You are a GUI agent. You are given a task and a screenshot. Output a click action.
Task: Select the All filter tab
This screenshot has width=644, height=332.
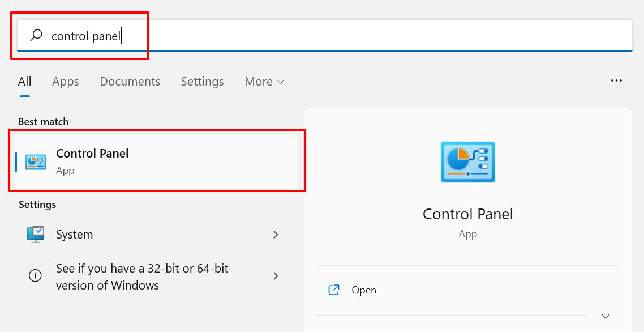25,82
